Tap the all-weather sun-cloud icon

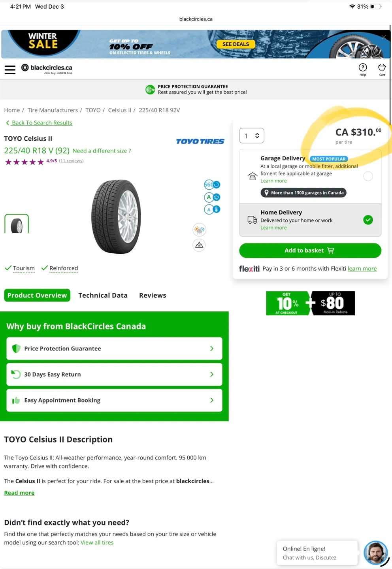[x=199, y=230]
